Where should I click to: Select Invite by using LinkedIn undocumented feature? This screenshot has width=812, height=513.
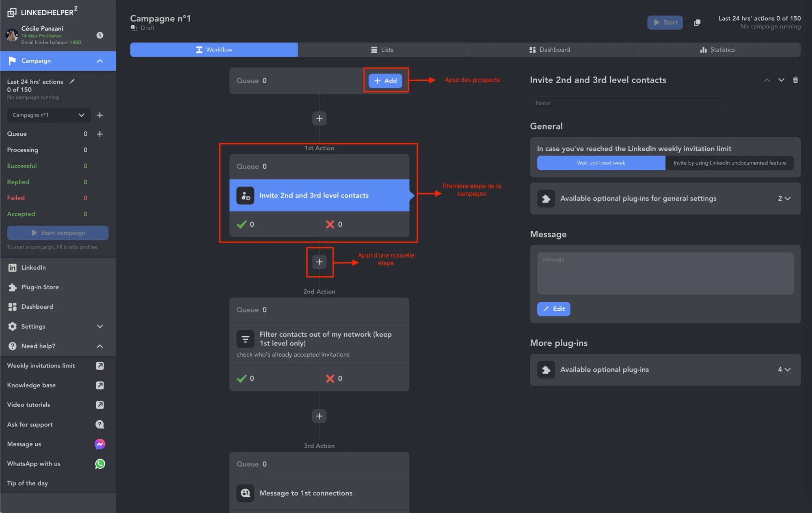click(x=730, y=163)
